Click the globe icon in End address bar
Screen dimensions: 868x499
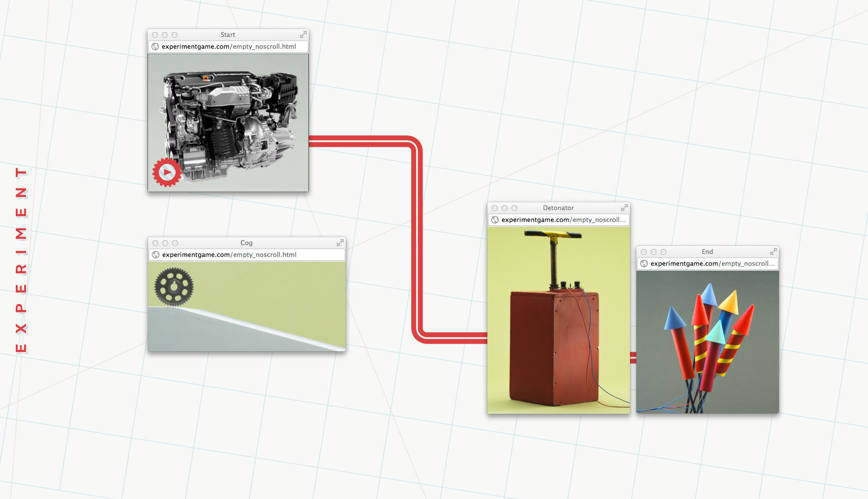click(x=644, y=264)
